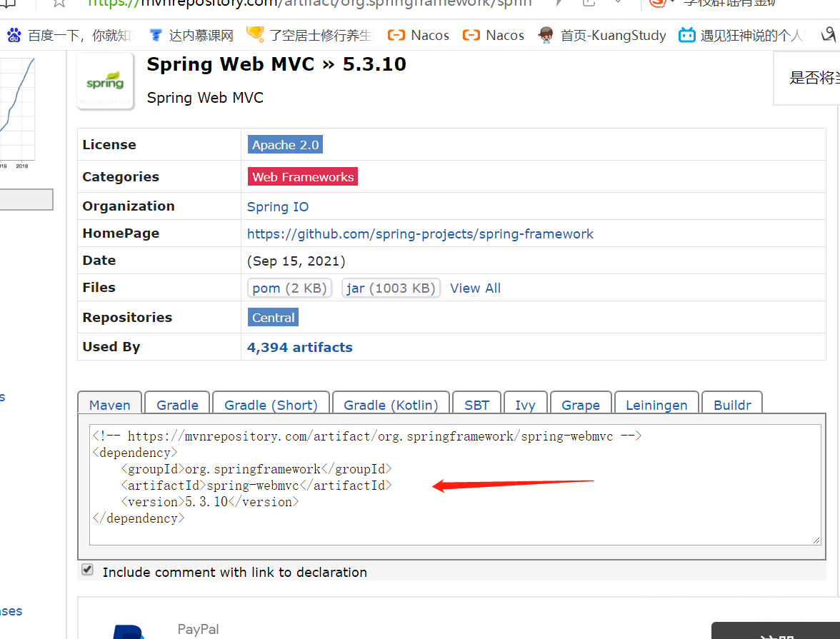This screenshot has width=840, height=639.
Task: Click the bookmark star icon
Action: [59, 3]
